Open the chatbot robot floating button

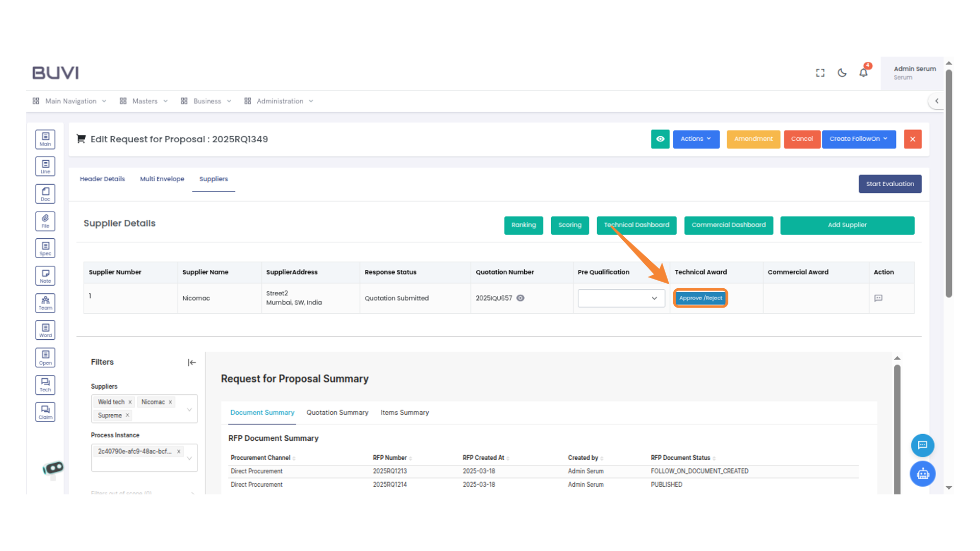pos(922,474)
